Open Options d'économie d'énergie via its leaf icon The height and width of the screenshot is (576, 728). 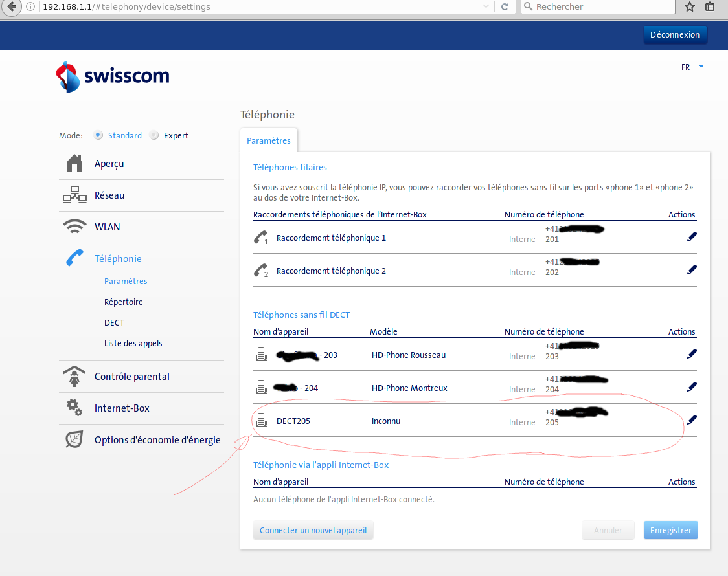tap(74, 439)
